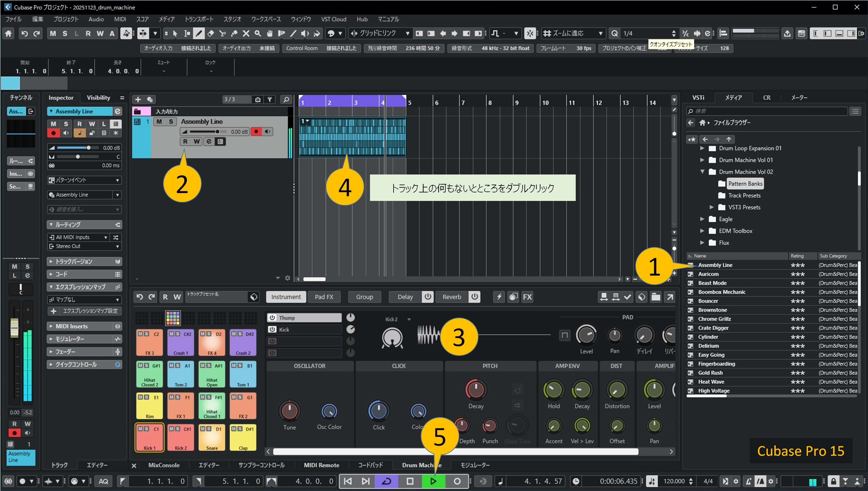Viewport: 868px width, 491px height.
Task: Select the Zoom magnifier tool
Action: (x=258, y=33)
